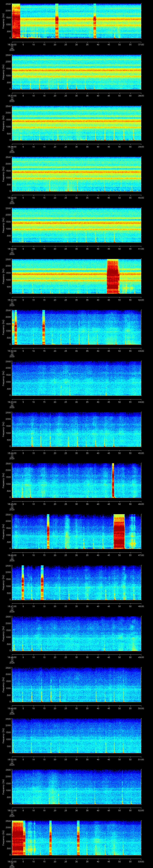Click the burst near 17 s in the 18:46 panel
The height and width of the screenshot is (868, 153).
[48, 532]
